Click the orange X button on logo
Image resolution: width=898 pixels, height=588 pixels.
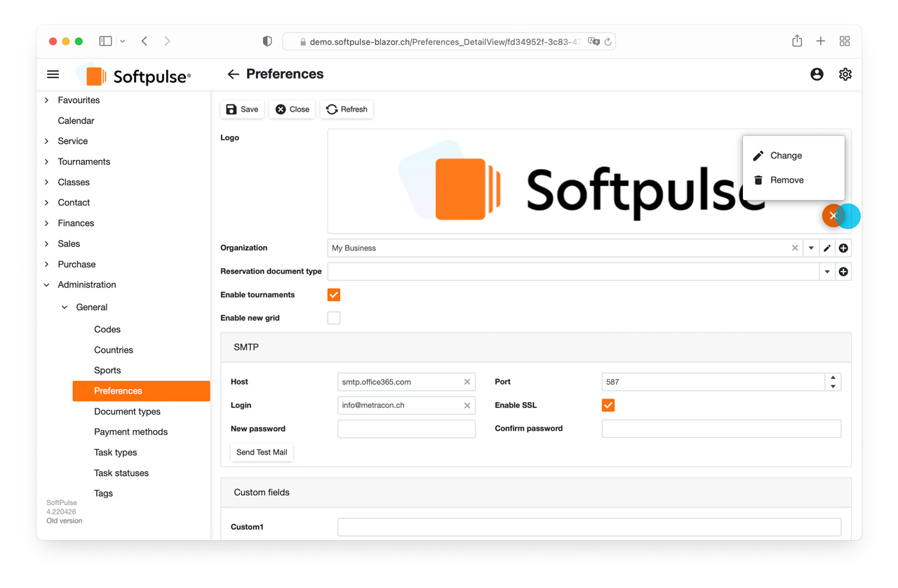[x=833, y=216]
